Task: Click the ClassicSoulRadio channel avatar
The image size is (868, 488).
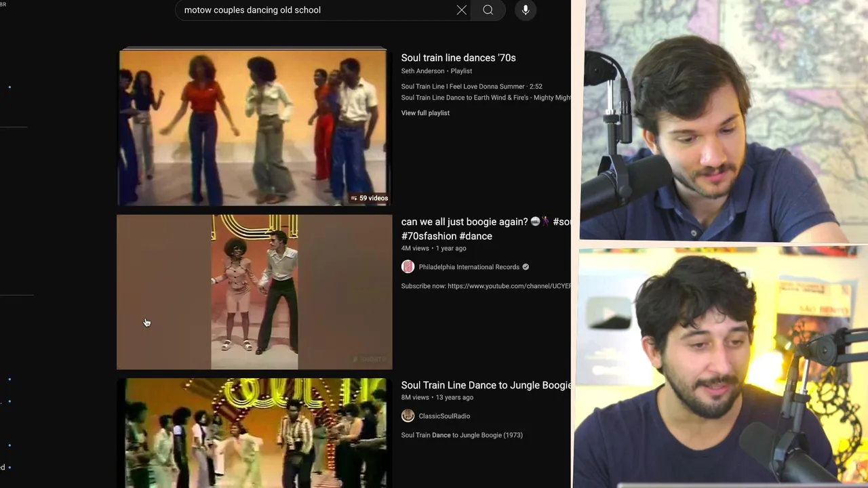Action: point(408,416)
